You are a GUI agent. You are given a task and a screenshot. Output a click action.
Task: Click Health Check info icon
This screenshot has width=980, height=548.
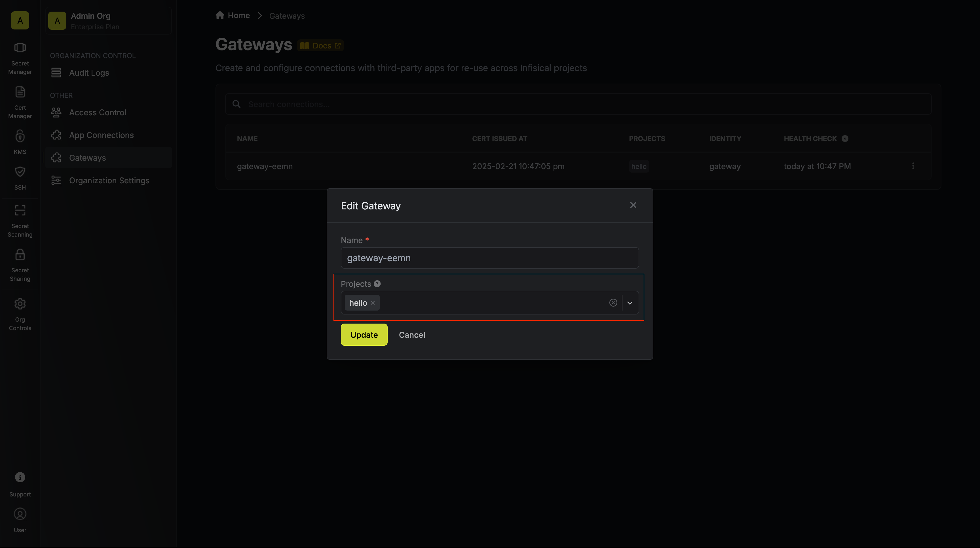click(x=845, y=139)
